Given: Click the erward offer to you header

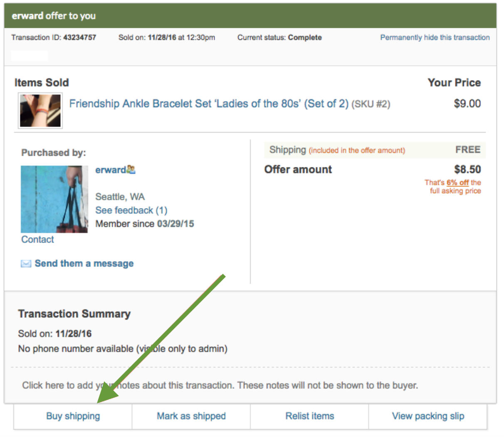Looking at the screenshot, I should click(x=54, y=16).
